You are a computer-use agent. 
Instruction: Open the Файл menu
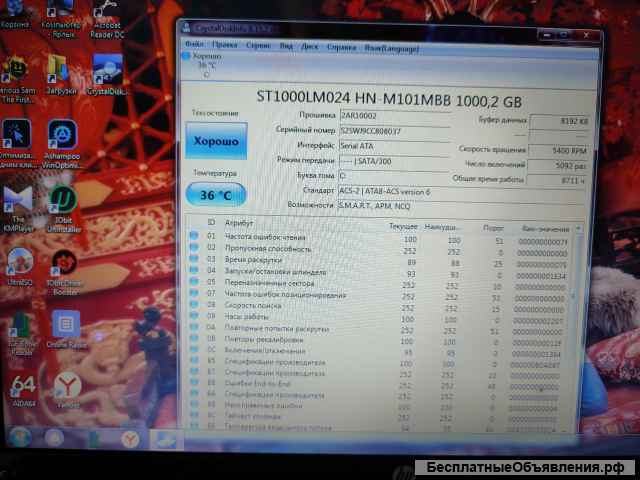pos(194,45)
